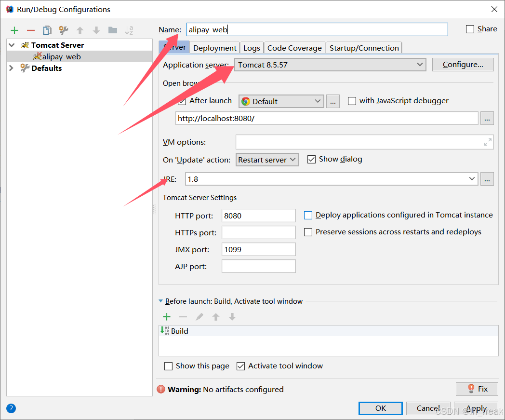Add a before-launch task

pyautogui.click(x=167, y=317)
